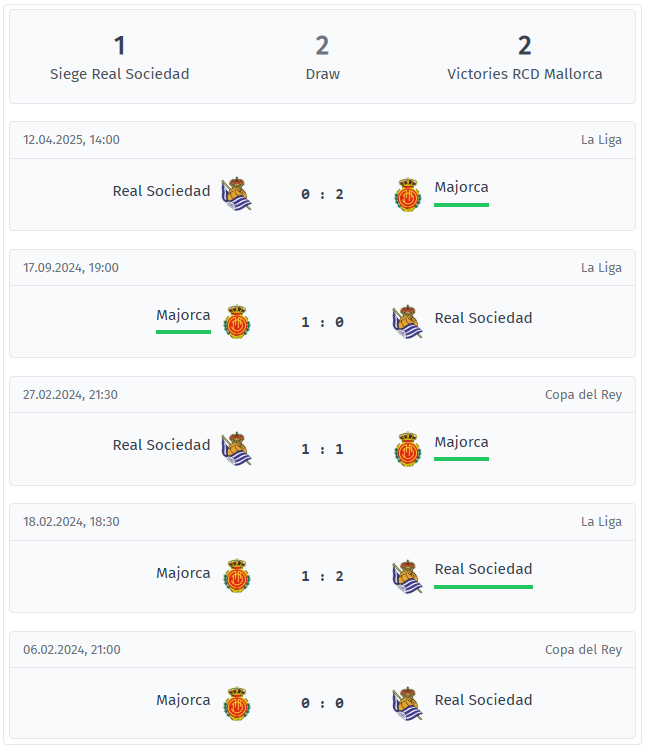The image size is (646, 749).
Task: Open the 1 : 0 score from 17.09.2024
Action: [323, 322]
